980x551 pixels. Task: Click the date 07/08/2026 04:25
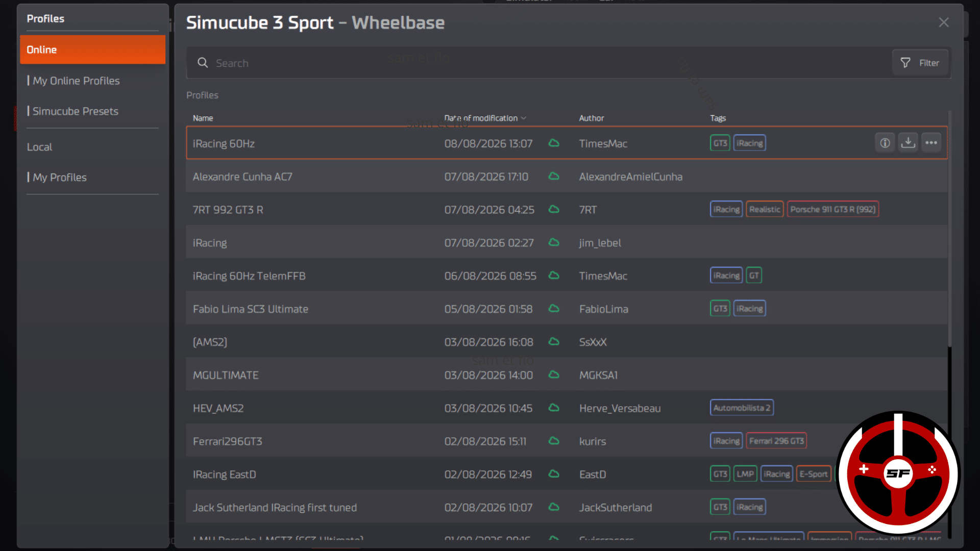[489, 210]
